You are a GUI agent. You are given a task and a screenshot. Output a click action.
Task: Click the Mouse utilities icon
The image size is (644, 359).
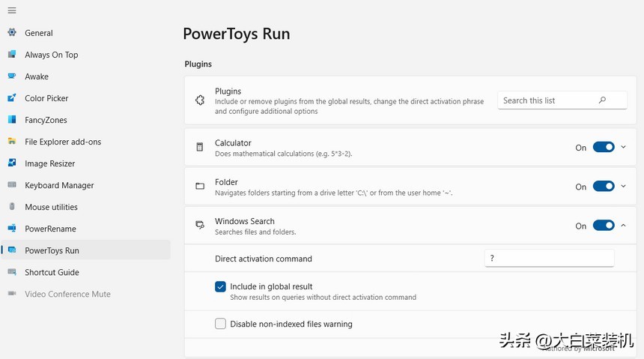(12, 206)
